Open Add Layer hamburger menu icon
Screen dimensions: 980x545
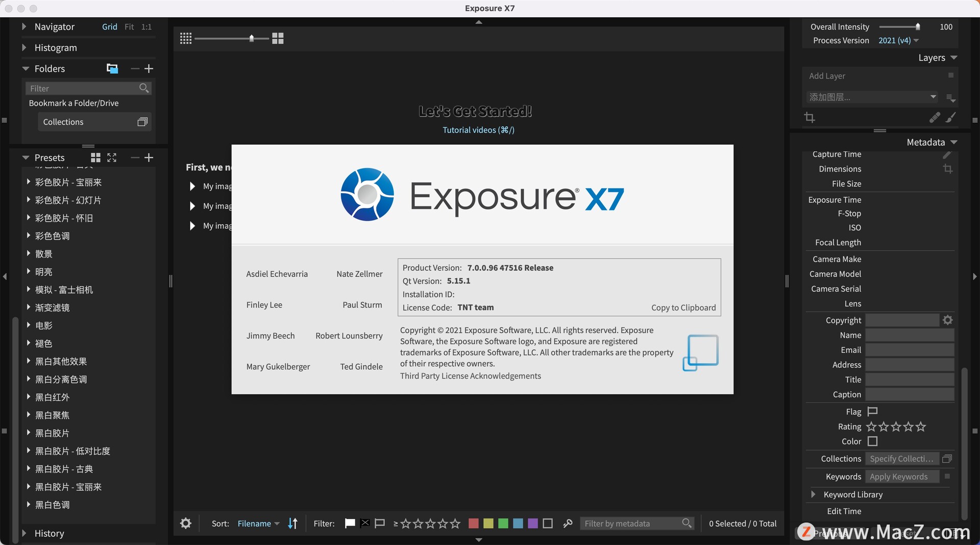click(x=950, y=75)
